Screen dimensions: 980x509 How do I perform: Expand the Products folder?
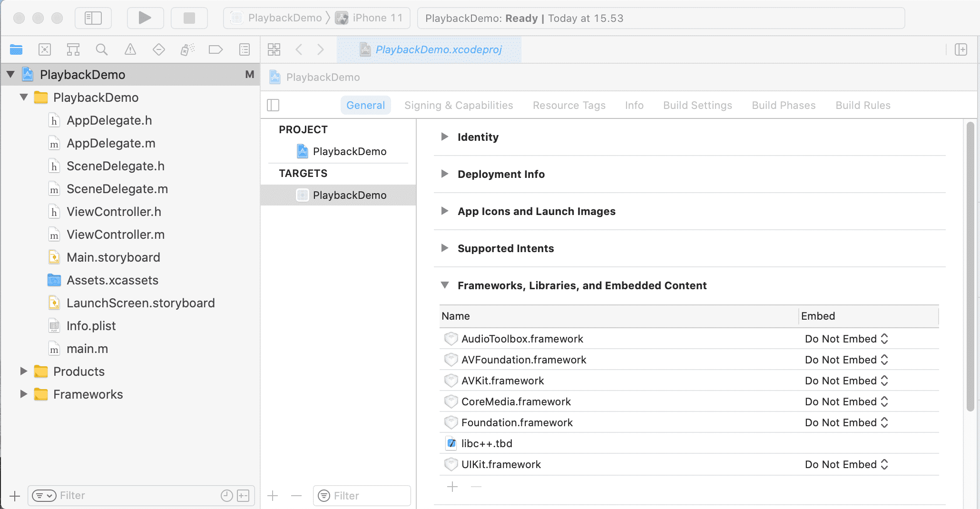[23, 371]
